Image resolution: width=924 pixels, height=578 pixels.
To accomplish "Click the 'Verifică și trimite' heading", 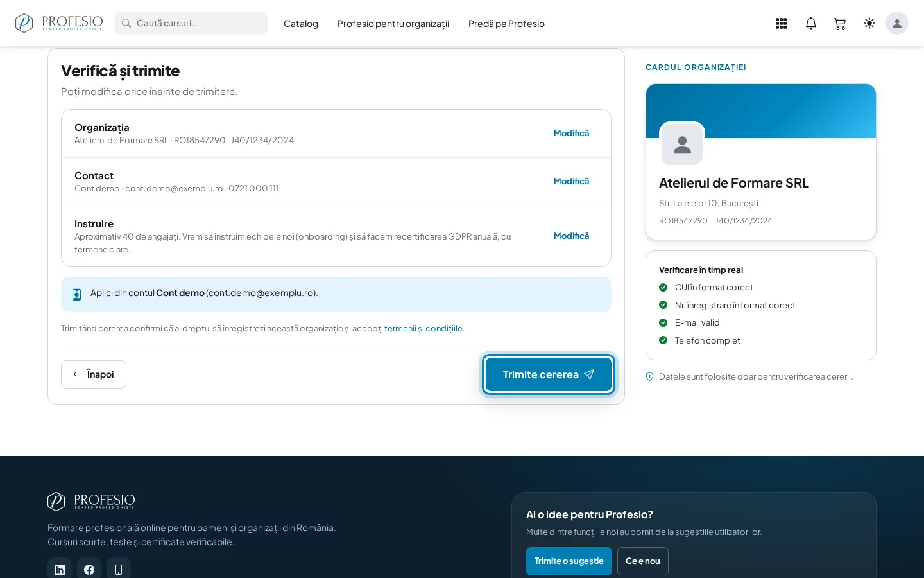I will pos(121,71).
